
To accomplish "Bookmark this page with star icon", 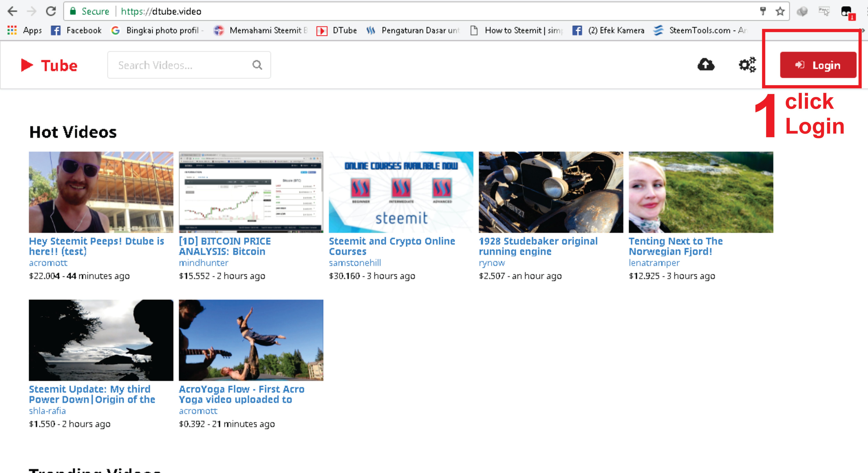I will pos(780,11).
